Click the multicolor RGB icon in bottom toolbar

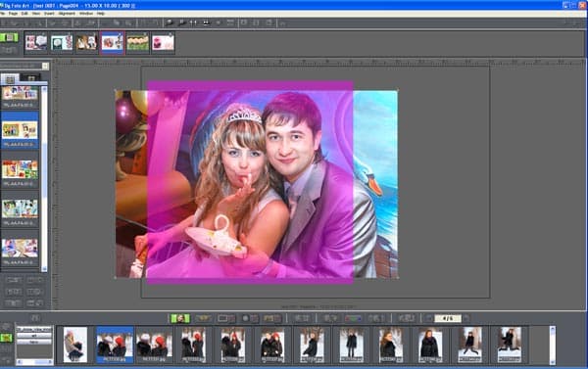tap(353, 318)
